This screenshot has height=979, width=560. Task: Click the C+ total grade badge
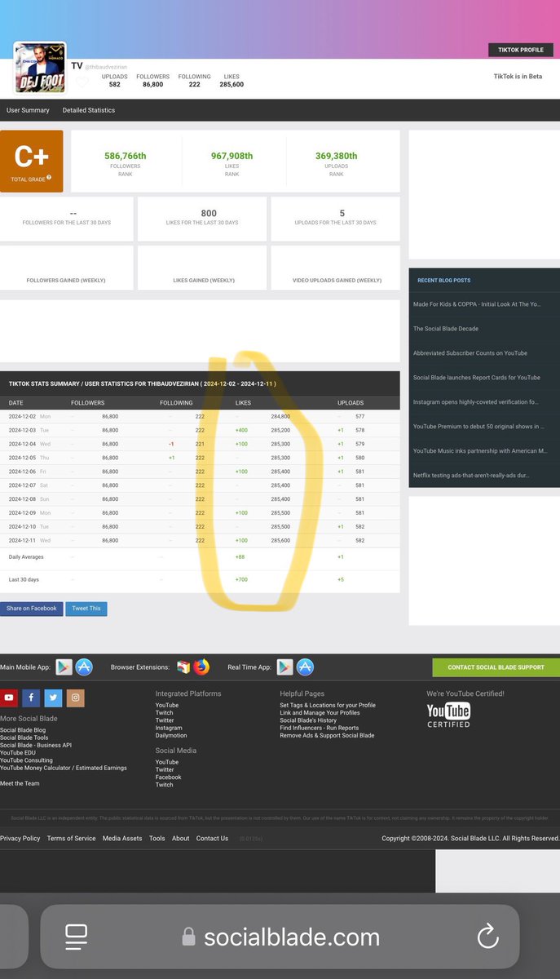[31, 162]
